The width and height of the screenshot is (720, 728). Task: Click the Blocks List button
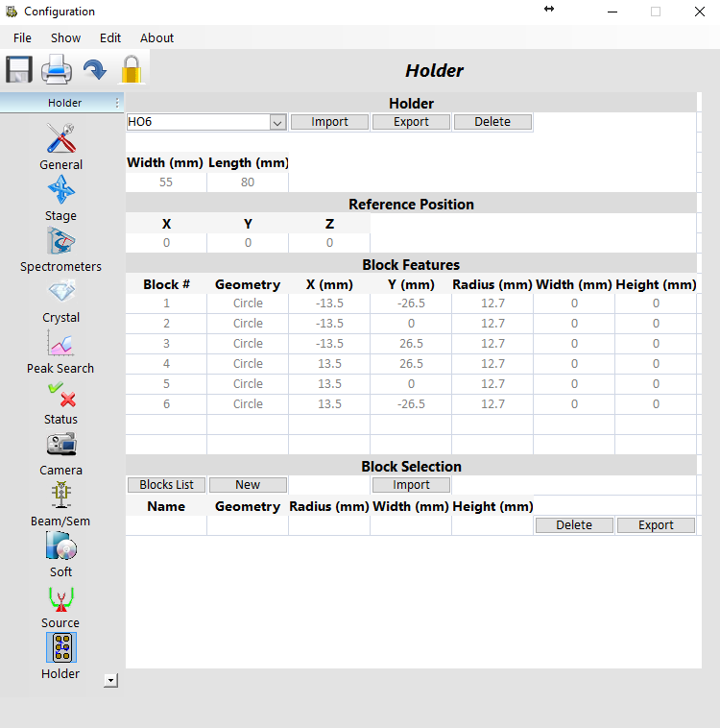(166, 485)
